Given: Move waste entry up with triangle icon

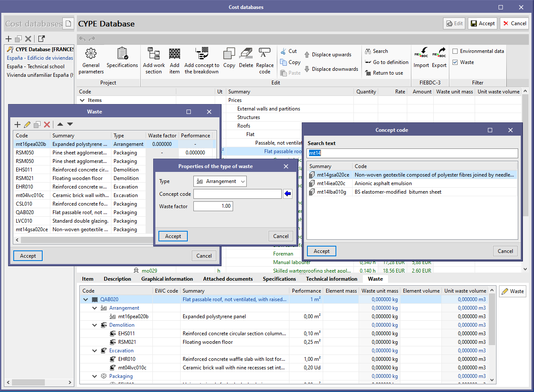Looking at the screenshot, I should tap(60, 125).
